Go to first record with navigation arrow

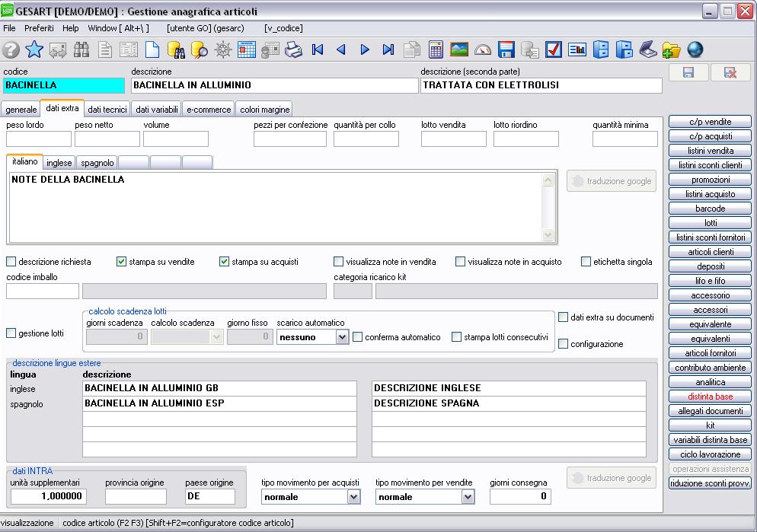[x=318, y=50]
